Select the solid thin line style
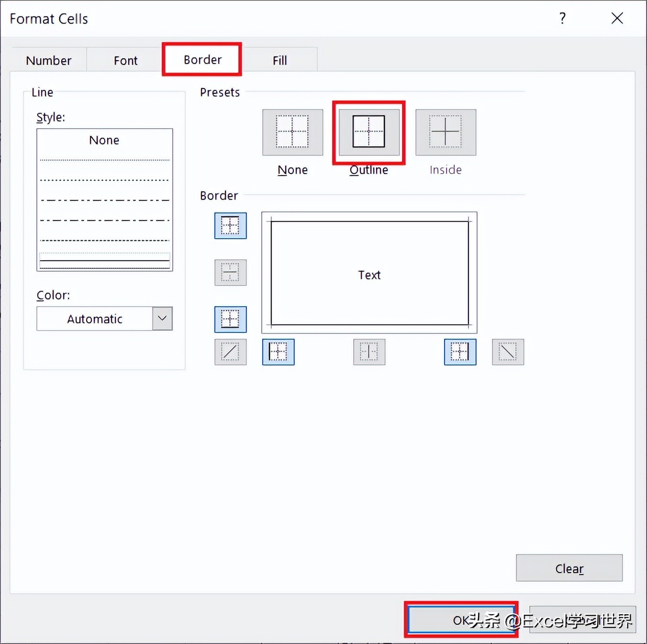 tap(104, 261)
